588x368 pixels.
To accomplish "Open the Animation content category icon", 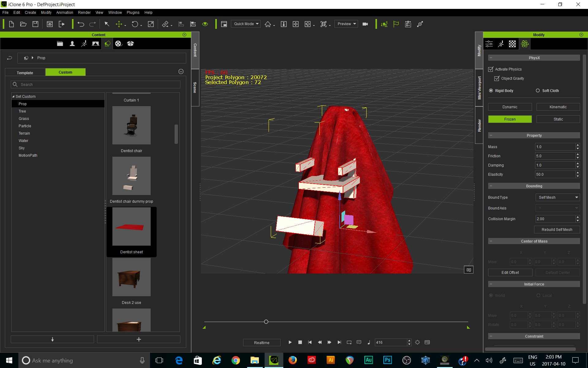I will click(84, 44).
